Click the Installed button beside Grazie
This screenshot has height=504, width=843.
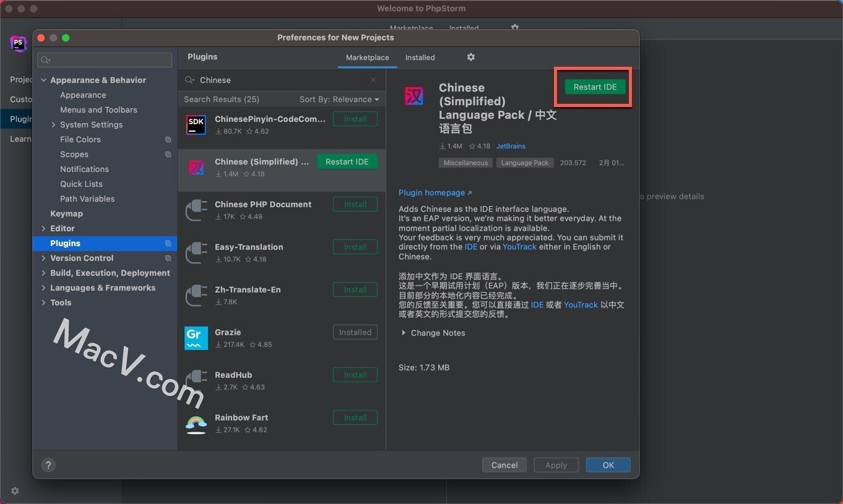[355, 332]
